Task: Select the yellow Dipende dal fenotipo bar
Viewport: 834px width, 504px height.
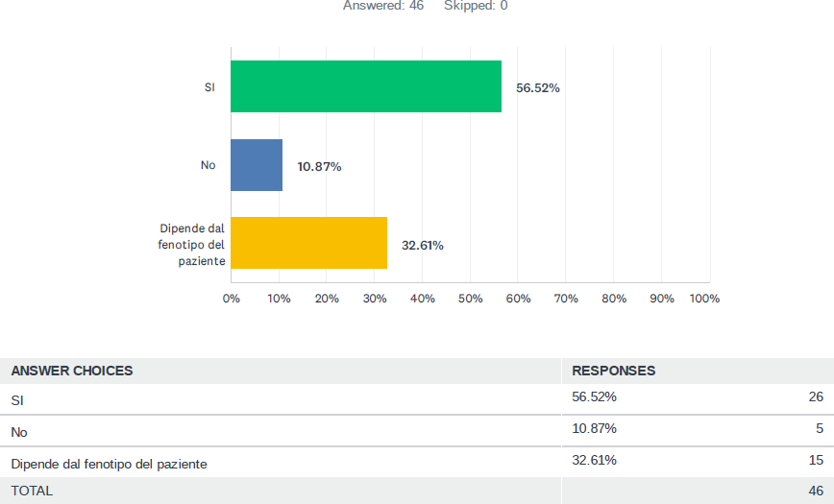Action: 308,243
